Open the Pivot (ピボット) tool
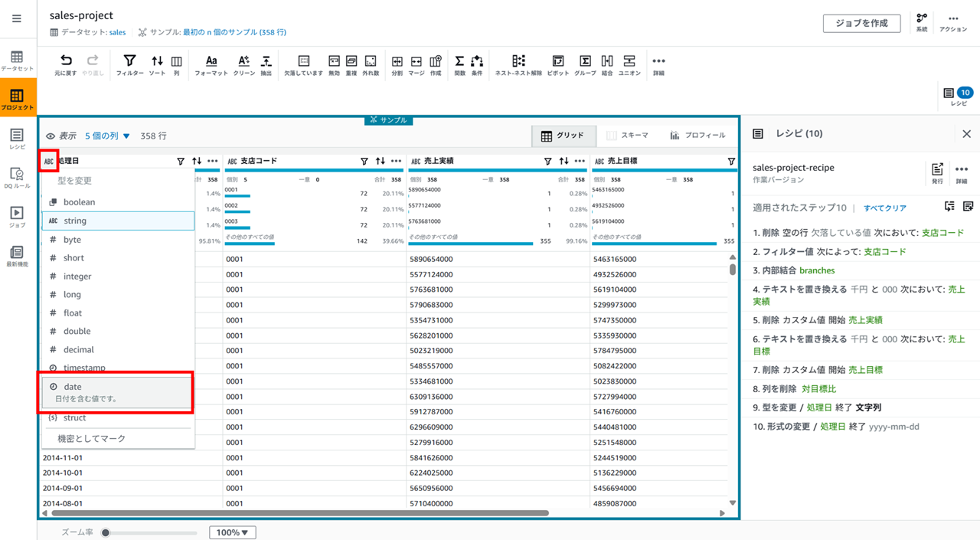 point(558,64)
